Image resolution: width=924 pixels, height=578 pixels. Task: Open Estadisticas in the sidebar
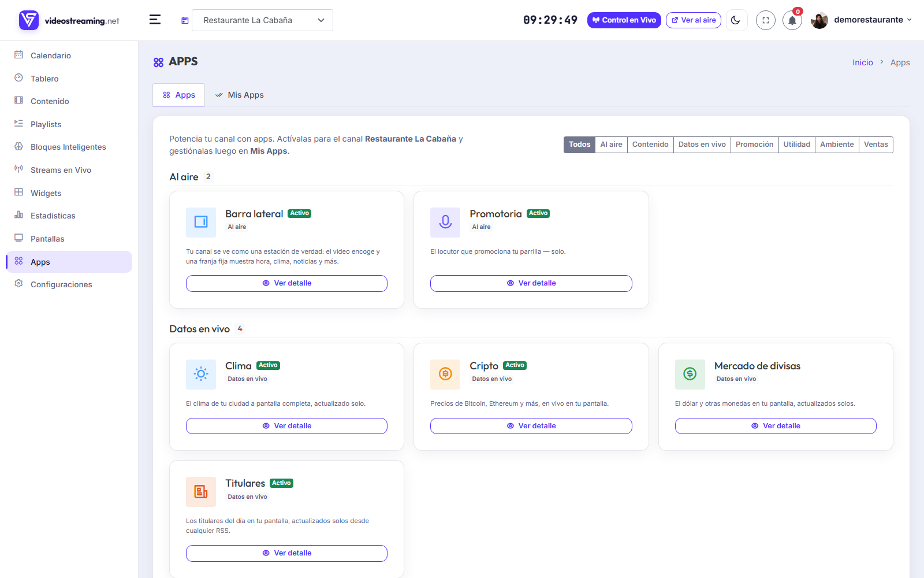(69, 216)
